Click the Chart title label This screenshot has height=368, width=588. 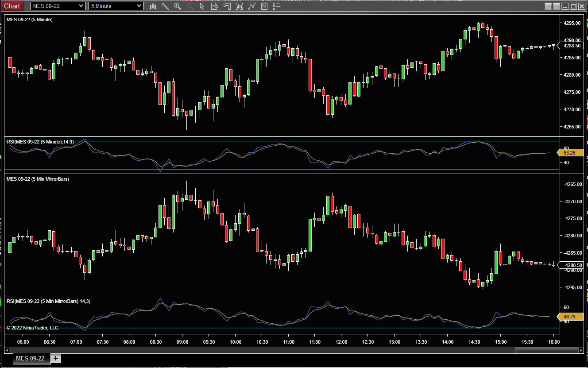(x=12, y=6)
